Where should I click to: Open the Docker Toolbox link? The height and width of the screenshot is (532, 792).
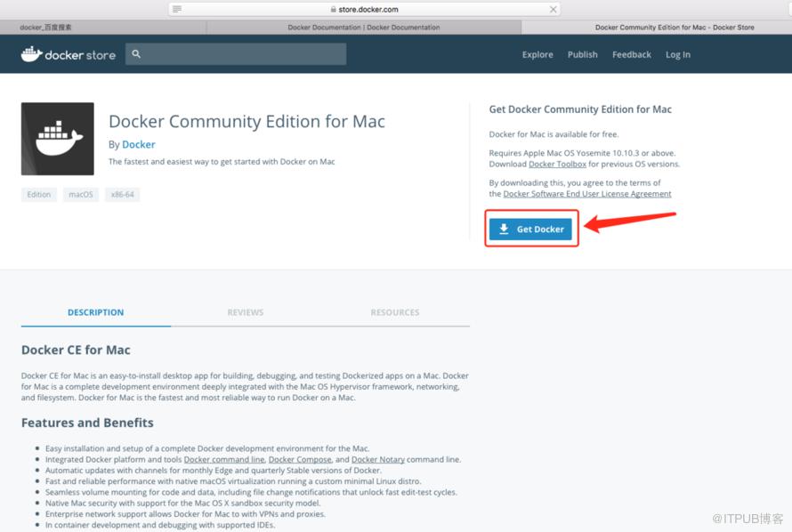pyautogui.click(x=558, y=164)
